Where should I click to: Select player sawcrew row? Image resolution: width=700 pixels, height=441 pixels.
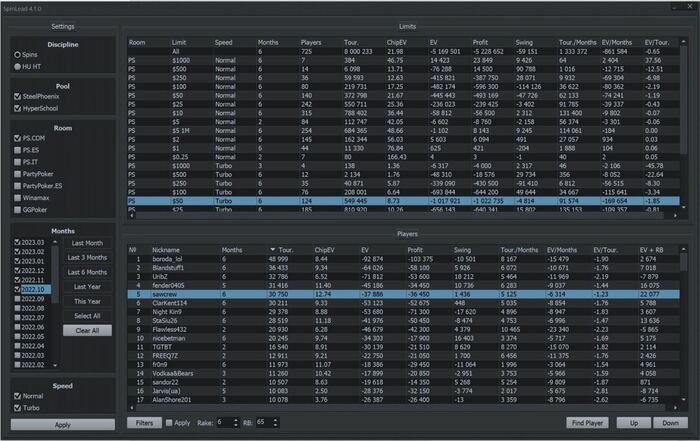(x=403, y=294)
